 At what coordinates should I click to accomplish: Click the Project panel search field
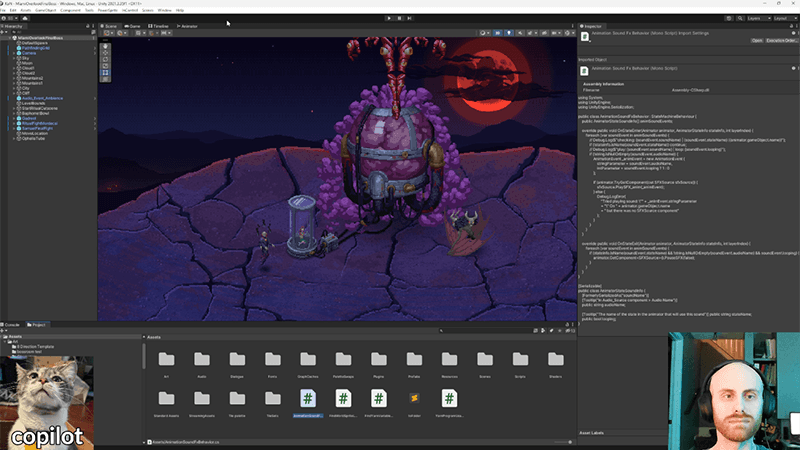click(x=485, y=331)
